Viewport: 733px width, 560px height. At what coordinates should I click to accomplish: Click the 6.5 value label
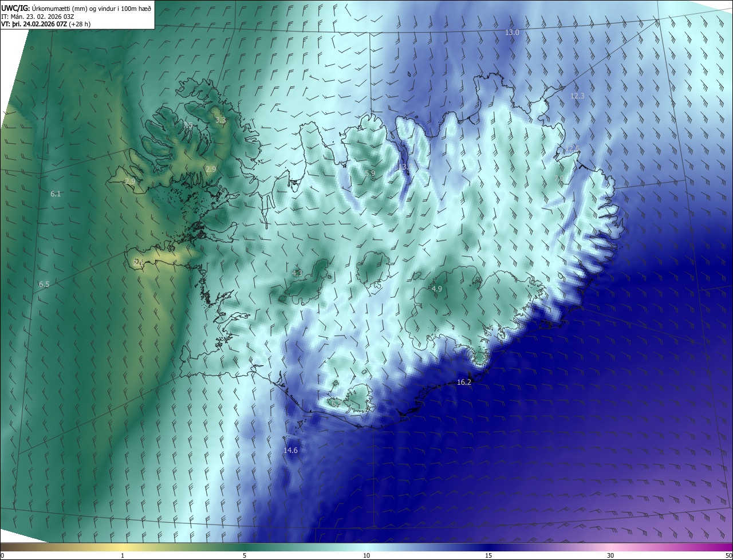[44, 285]
